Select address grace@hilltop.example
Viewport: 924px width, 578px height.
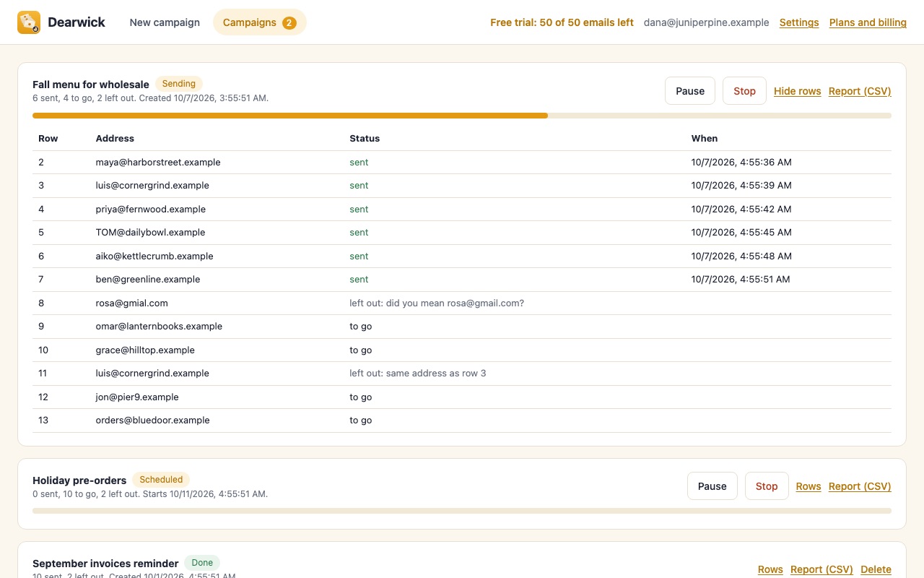145,350
